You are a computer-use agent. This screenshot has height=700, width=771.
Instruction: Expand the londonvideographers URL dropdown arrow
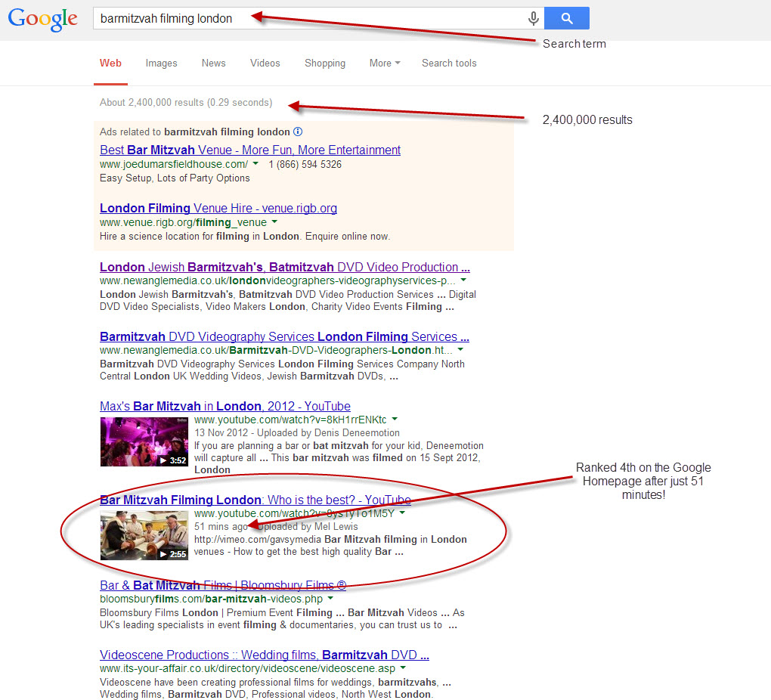pyautogui.click(x=463, y=280)
